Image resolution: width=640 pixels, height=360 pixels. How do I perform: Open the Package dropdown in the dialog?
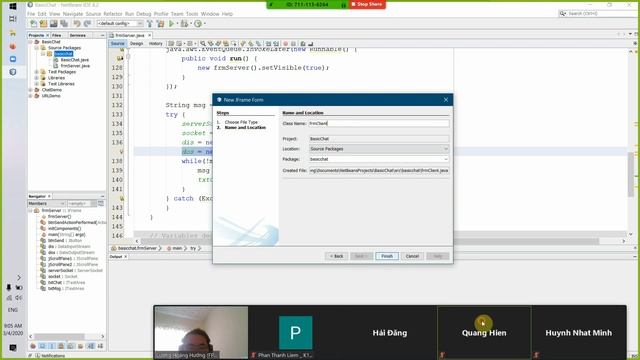446,159
